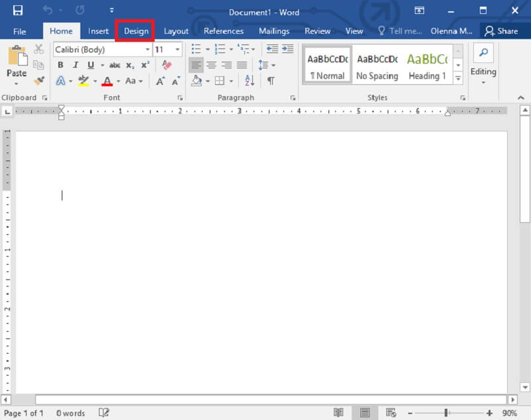This screenshot has width=531, height=420.
Task: Open the font size dropdown
Action: [x=177, y=50]
